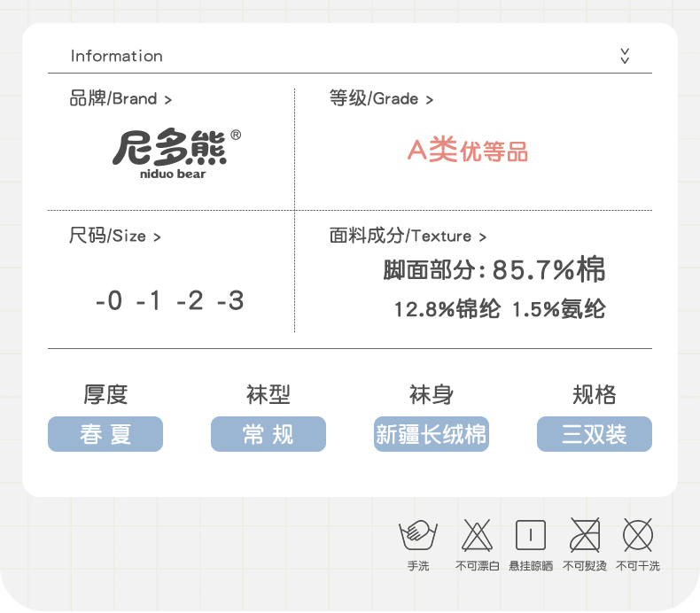This screenshot has width=700, height=613.
Task: Click the 面料成分/Texture label
Action: [401, 236]
